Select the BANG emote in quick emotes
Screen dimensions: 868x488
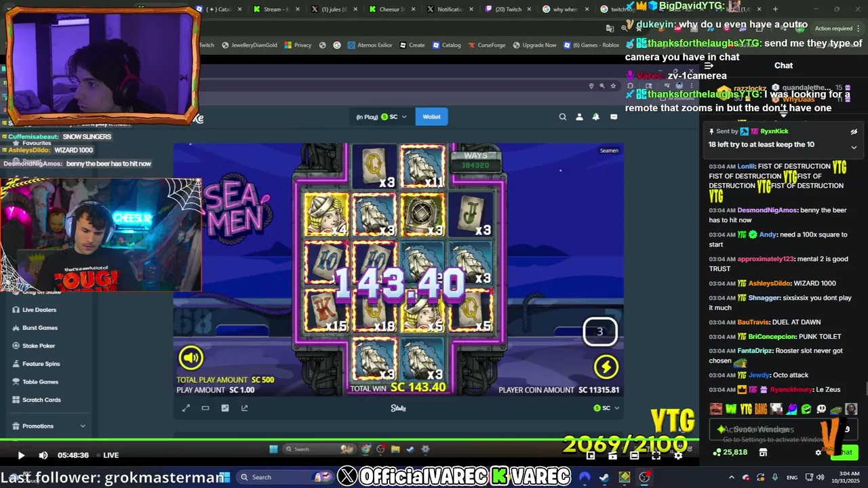click(761, 409)
